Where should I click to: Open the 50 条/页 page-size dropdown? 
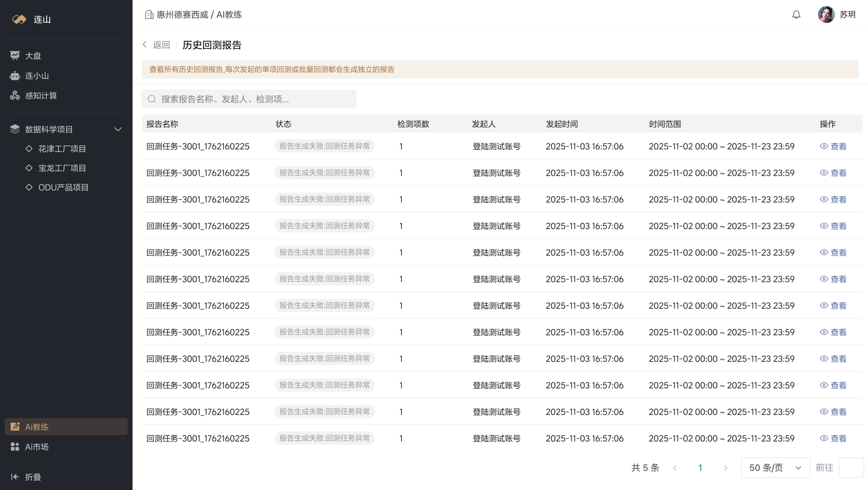[775, 468]
